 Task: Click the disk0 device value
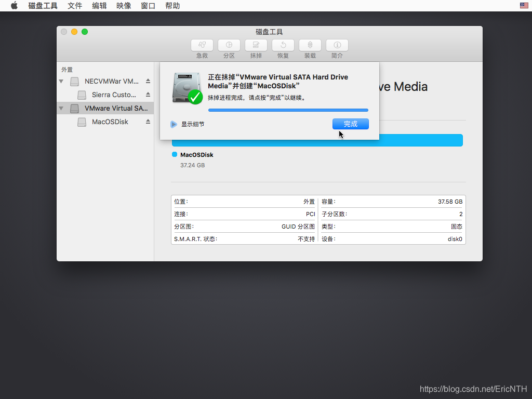(455, 239)
